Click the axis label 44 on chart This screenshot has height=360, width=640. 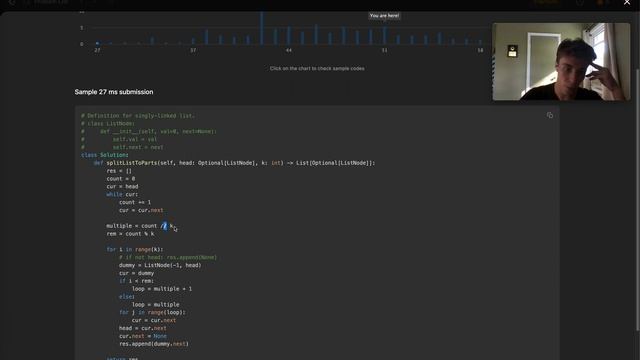click(x=289, y=50)
